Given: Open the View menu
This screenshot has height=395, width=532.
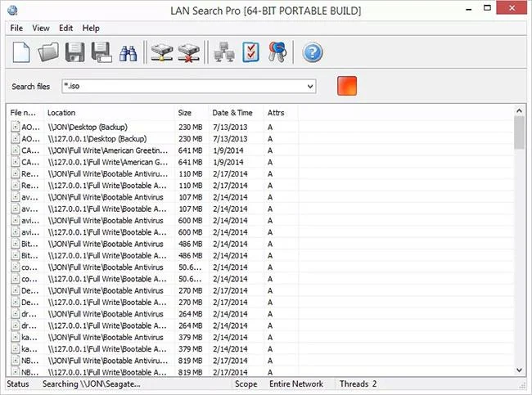Looking at the screenshot, I should pos(41,28).
